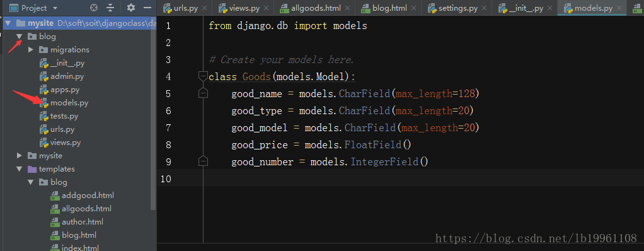644x251 pixels.
Task: Collapse the templates folder
Action: (x=20, y=169)
